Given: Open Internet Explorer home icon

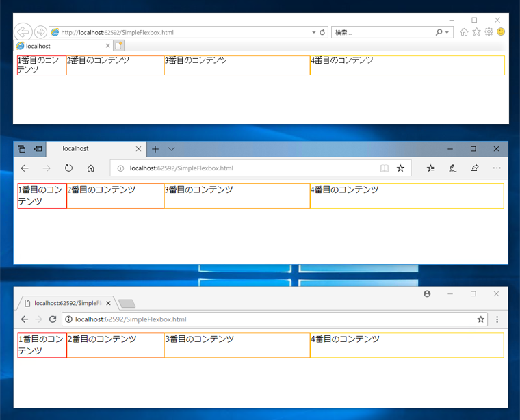Looking at the screenshot, I should point(465,32).
